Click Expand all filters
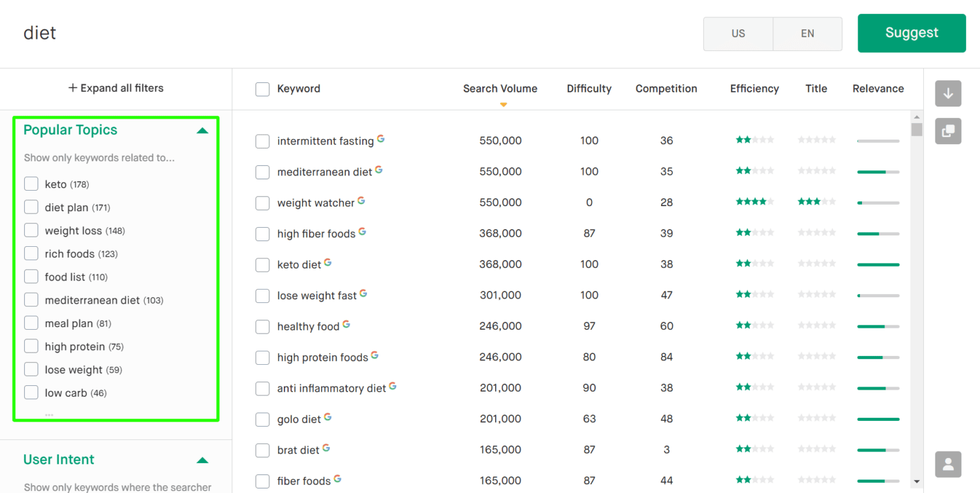This screenshot has width=980, height=493. [x=115, y=88]
